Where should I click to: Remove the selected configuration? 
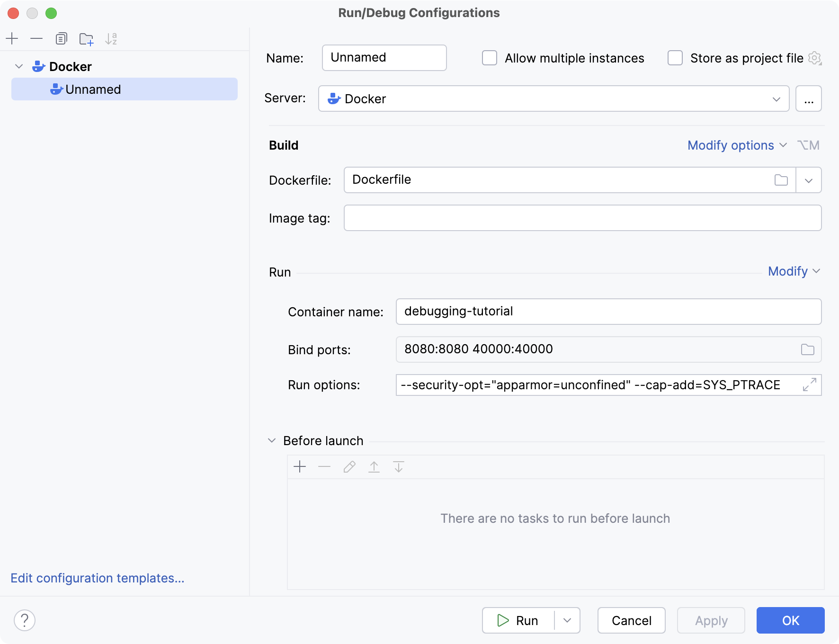(x=36, y=38)
